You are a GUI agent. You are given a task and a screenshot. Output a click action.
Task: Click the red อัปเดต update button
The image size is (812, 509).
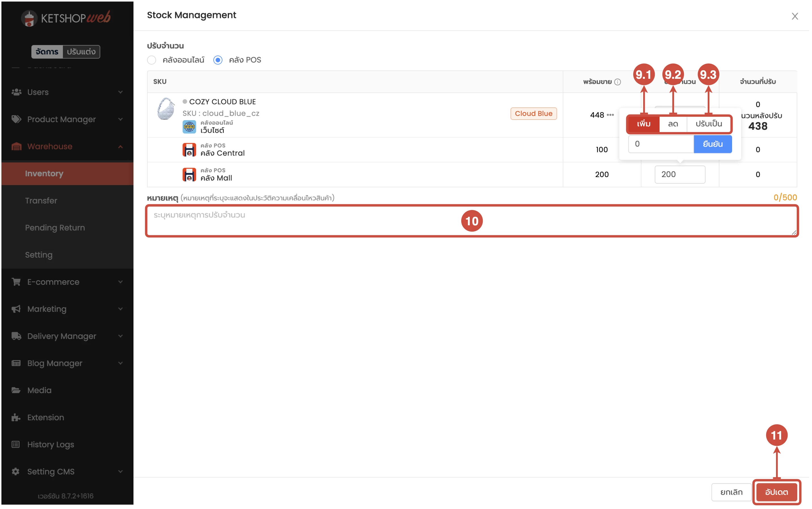(x=776, y=492)
